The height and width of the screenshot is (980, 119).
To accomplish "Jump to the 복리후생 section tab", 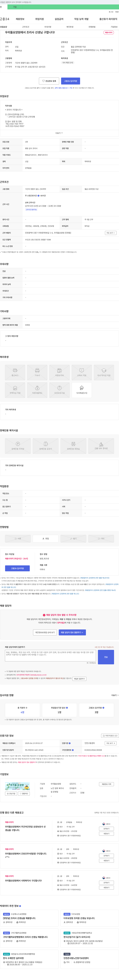I will point(70,27).
